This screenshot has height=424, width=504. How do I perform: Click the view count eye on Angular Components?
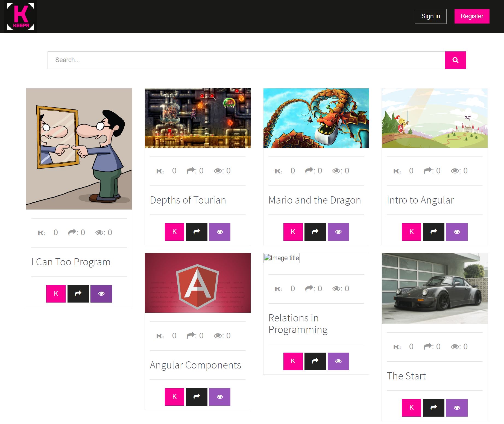click(x=222, y=336)
